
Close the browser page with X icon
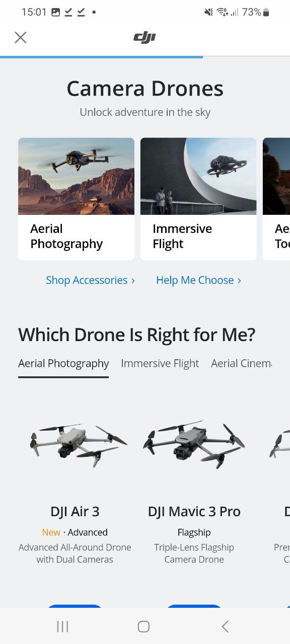(x=20, y=37)
